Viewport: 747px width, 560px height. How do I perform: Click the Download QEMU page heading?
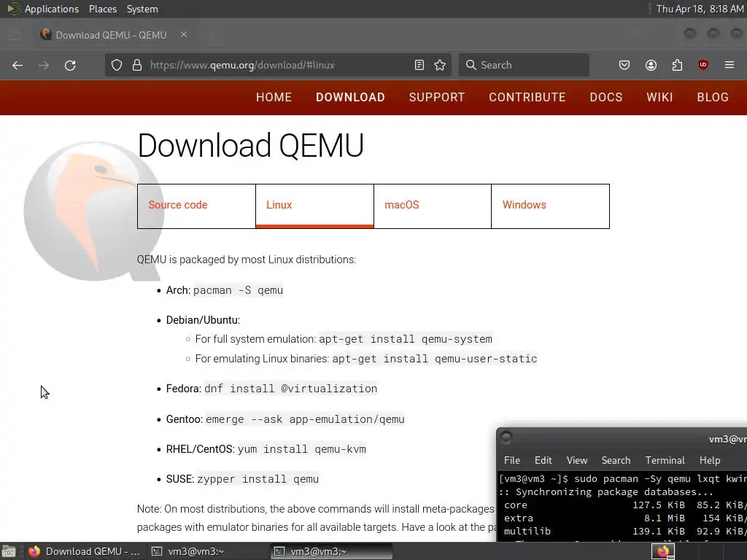pos(251,145)
